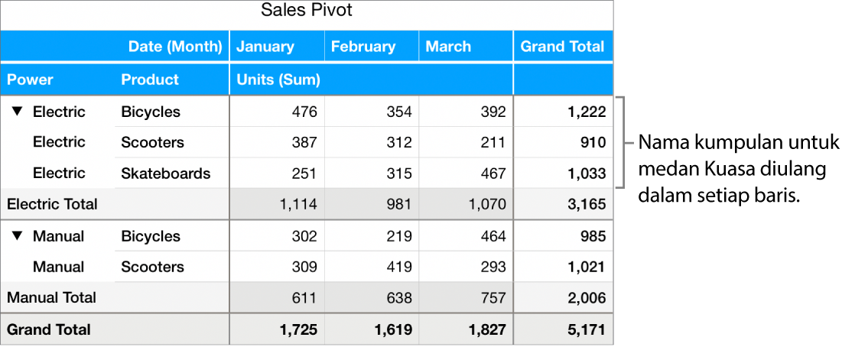Select Manual Scooters February cell 419
Viewport: 868px width, 347px height.
coord(398,267)
